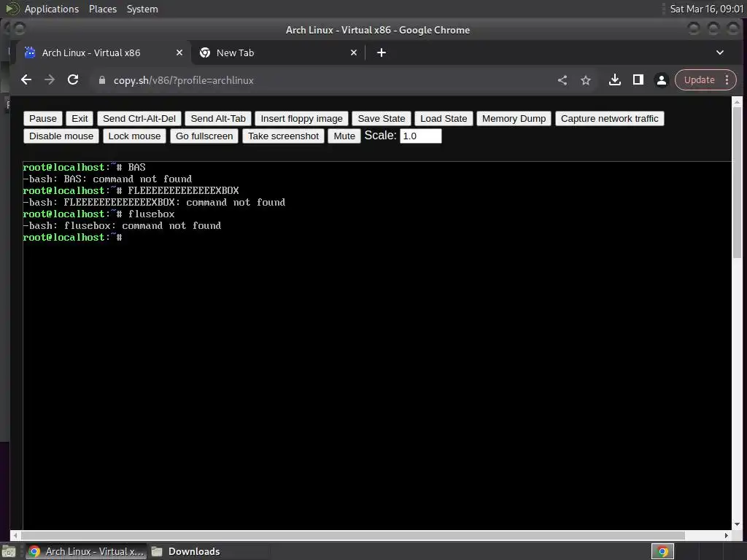
Task: Click 'flusebox: command not found' output line
Action: pos(122,226)
